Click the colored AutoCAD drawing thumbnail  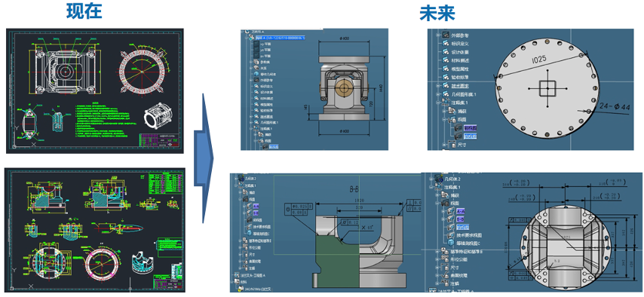pyautogui.click(x=96, y=230)
